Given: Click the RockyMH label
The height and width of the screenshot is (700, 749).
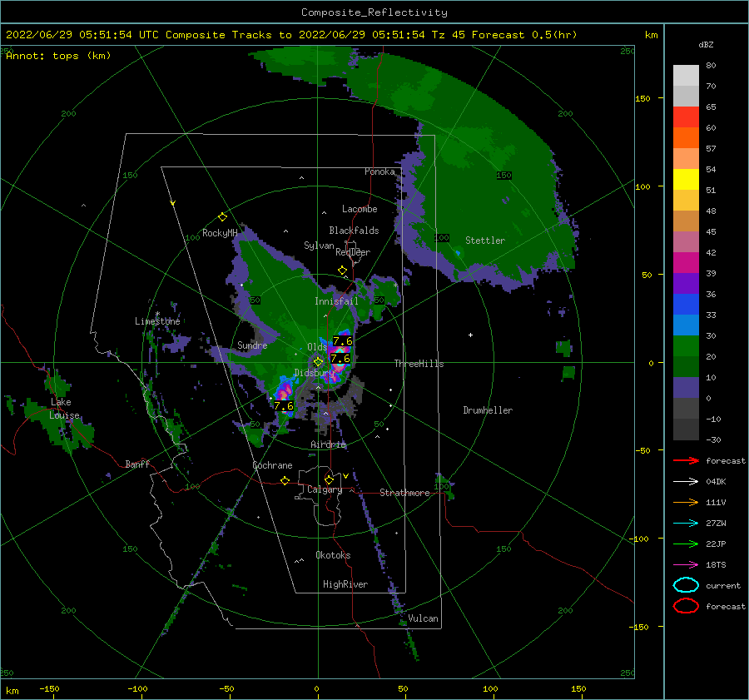Looking at the screenshot, I should pyautogui.click(x=220, y=233).
